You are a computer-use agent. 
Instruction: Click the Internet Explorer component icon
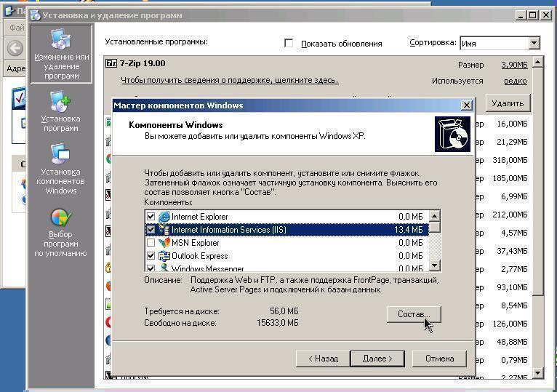(x=164, y=217)
